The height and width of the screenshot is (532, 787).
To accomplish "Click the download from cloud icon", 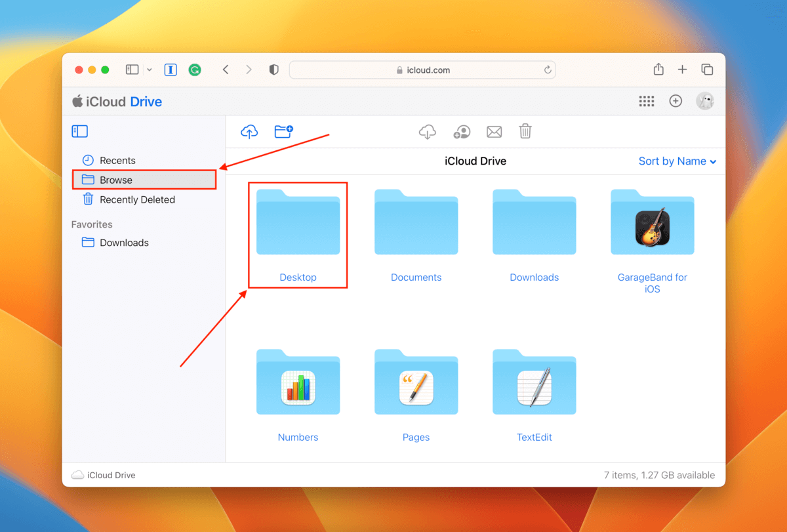I will coord(427,132).
